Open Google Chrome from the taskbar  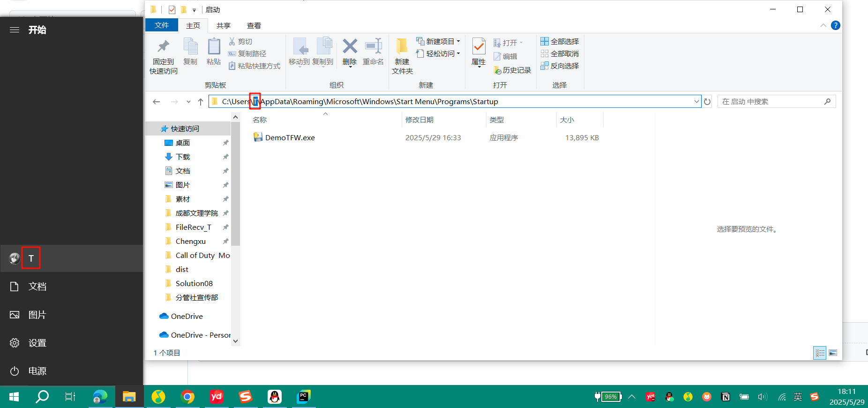(x=187, y=397)
